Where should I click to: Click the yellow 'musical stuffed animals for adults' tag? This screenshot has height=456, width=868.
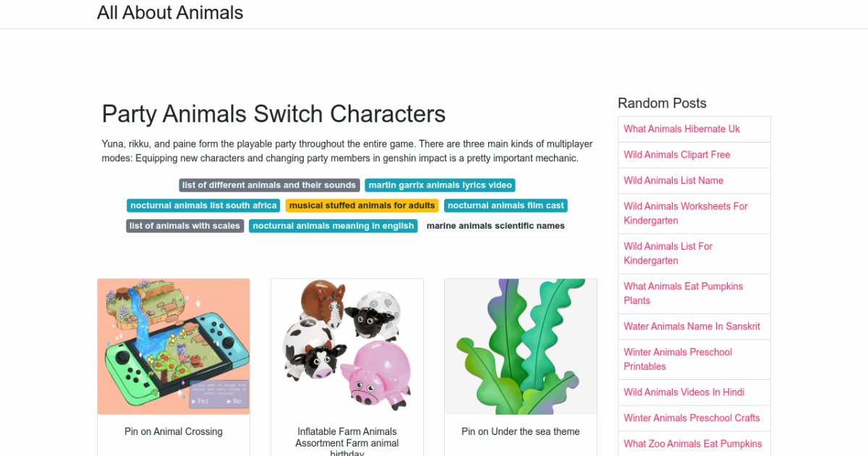click(362, 206)
